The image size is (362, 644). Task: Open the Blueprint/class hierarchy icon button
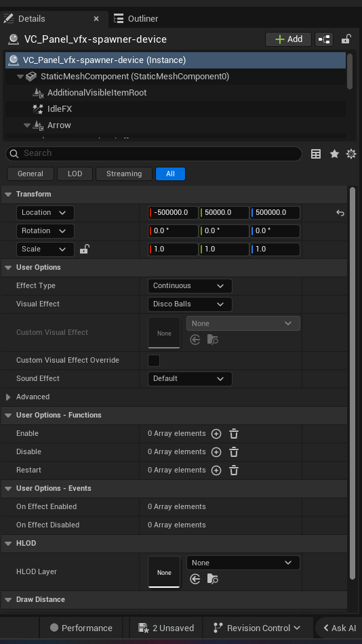tap(324, 39)
